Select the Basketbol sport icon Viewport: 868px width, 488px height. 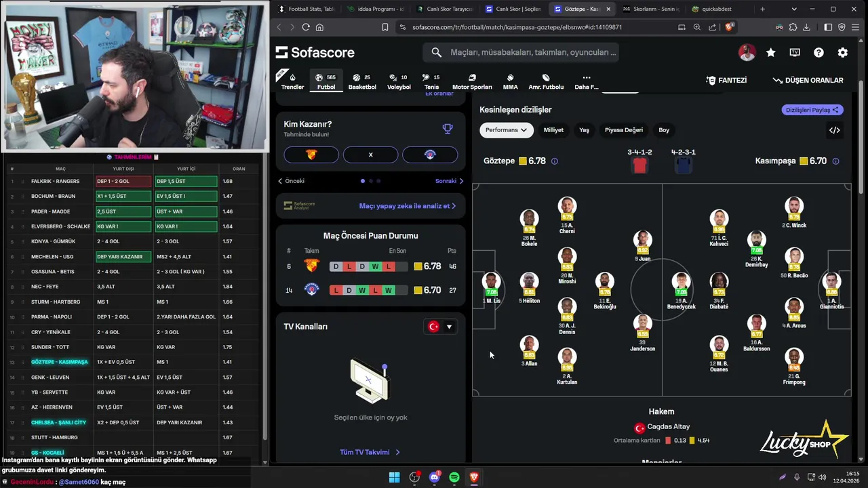pyautogui.click(x=362, y=81)
